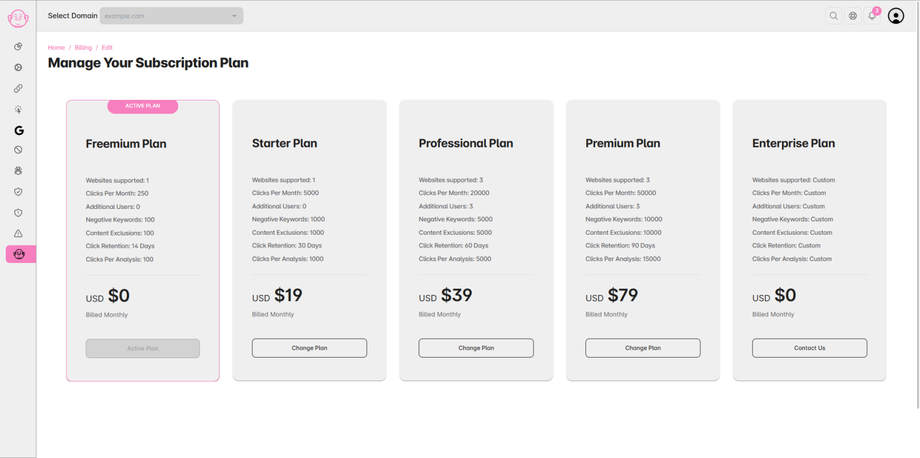
Task: Click Change Plan under Professional Plan
Action: click(476, 348)
